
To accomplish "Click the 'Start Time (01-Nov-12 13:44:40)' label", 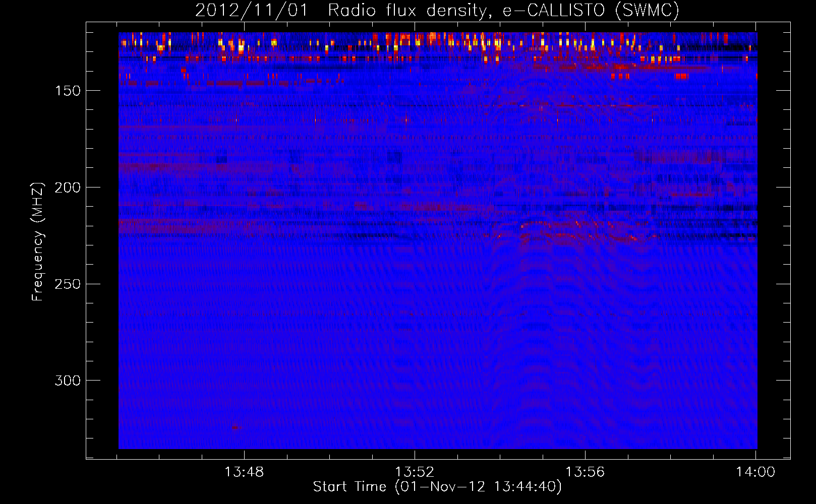I will coord(437,487).
